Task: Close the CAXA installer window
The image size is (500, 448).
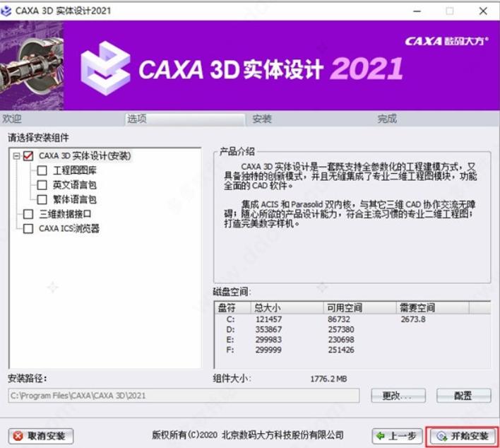Action: pos(483,11)
